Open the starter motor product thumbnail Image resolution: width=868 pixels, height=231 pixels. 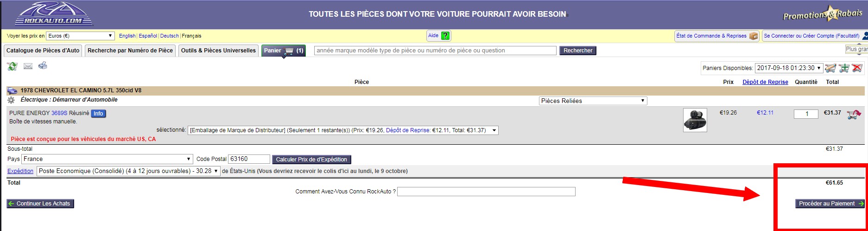[x=695, y=120]
